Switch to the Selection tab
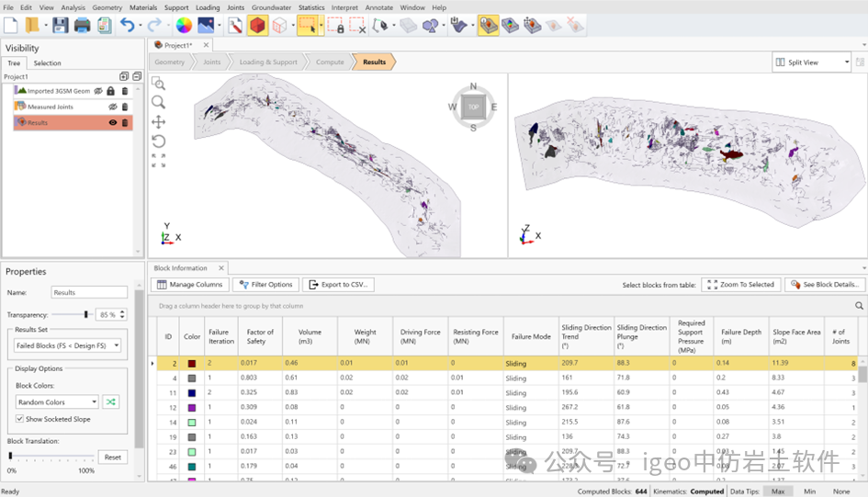This screenshot has width=868, height=497. (x=47, y=63)
